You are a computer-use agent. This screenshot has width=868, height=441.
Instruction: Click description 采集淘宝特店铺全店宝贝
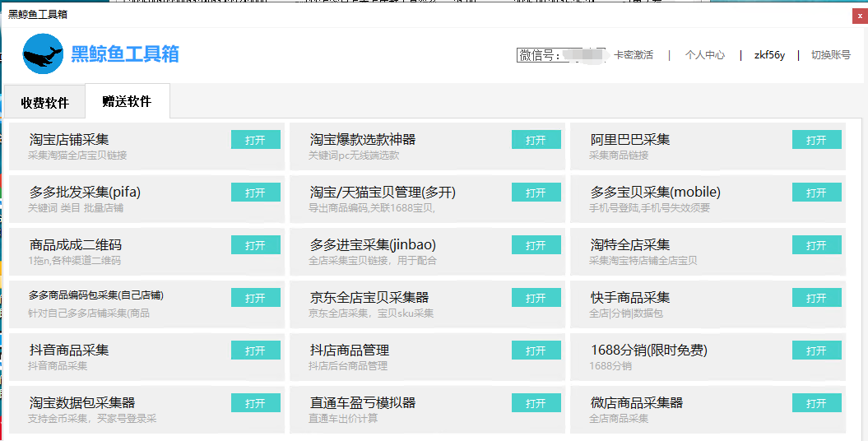coord(643,261)
